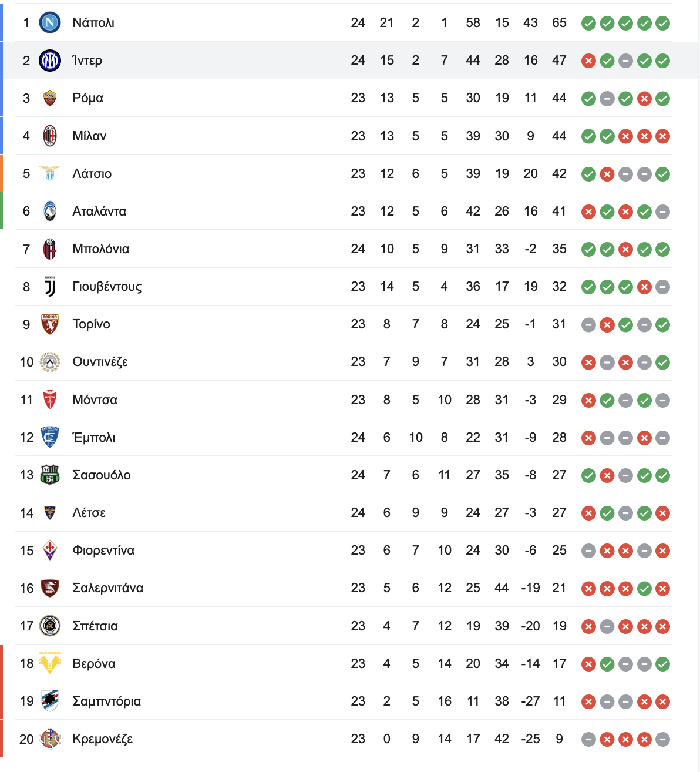The height and width of the screenshot is (772, 700).
Task: Click the Sassuolo green crest
Action: click(x=50, y=475)
